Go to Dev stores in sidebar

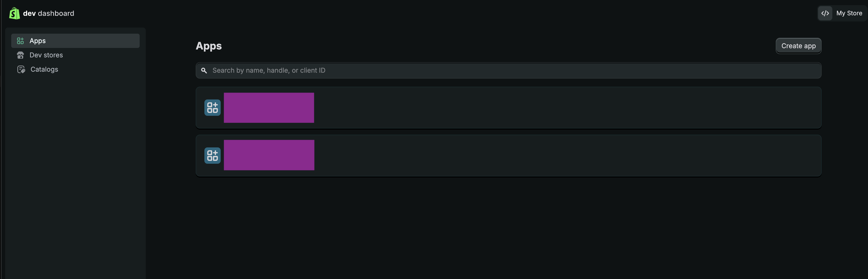[46, 55]
